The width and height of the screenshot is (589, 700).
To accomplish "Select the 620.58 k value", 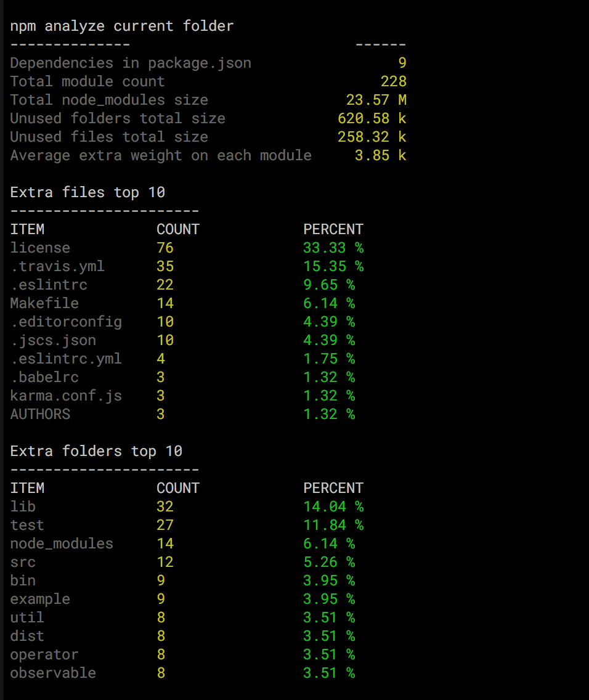I will coord(372,118).
